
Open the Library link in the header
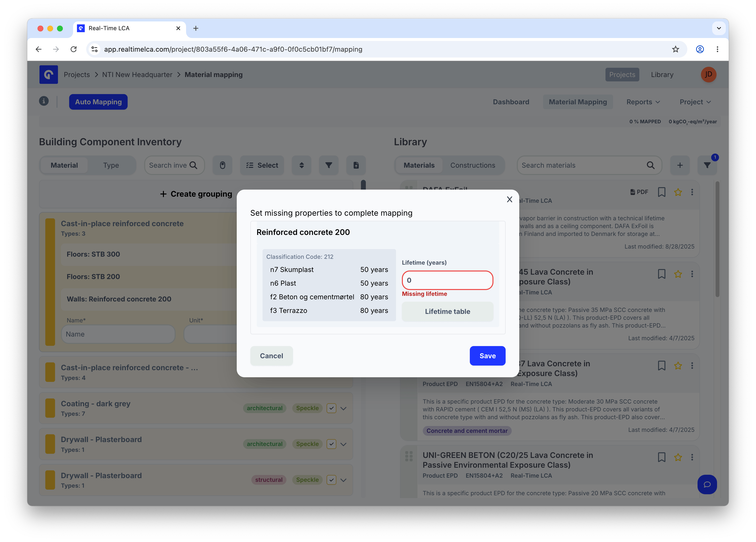[662, 75]
